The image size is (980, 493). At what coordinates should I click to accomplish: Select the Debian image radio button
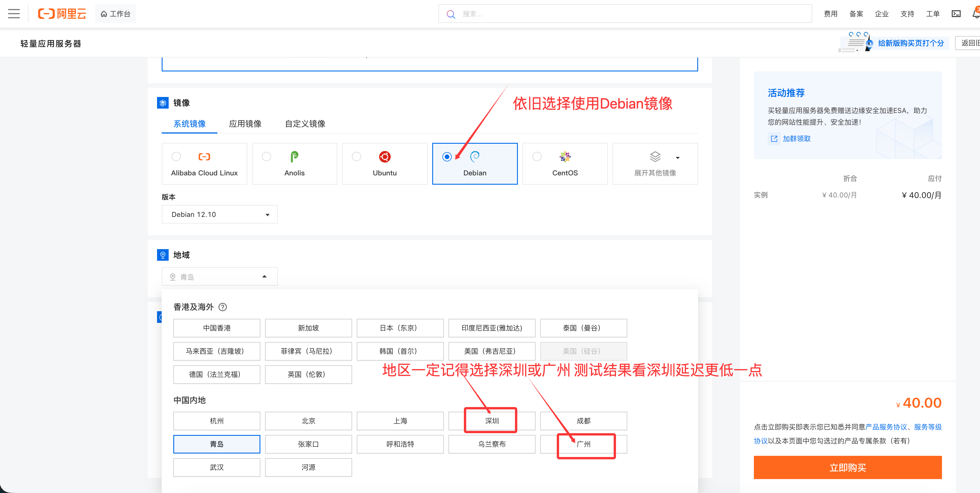point(447,156)
